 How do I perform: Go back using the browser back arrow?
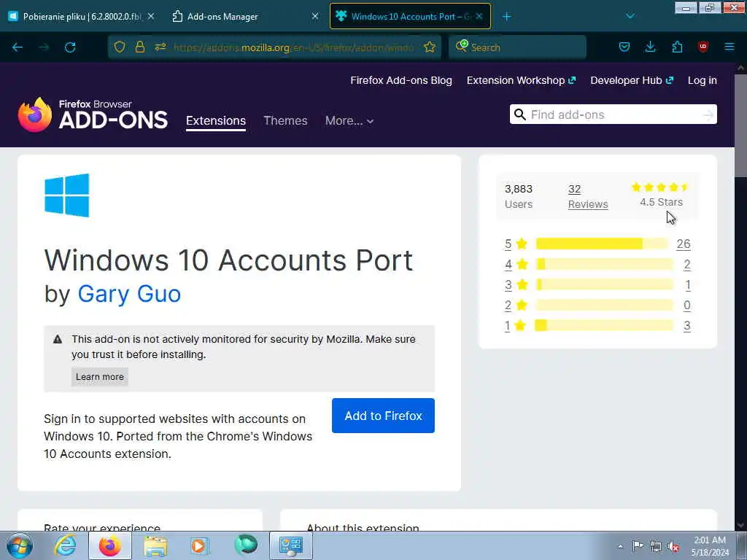18,47
